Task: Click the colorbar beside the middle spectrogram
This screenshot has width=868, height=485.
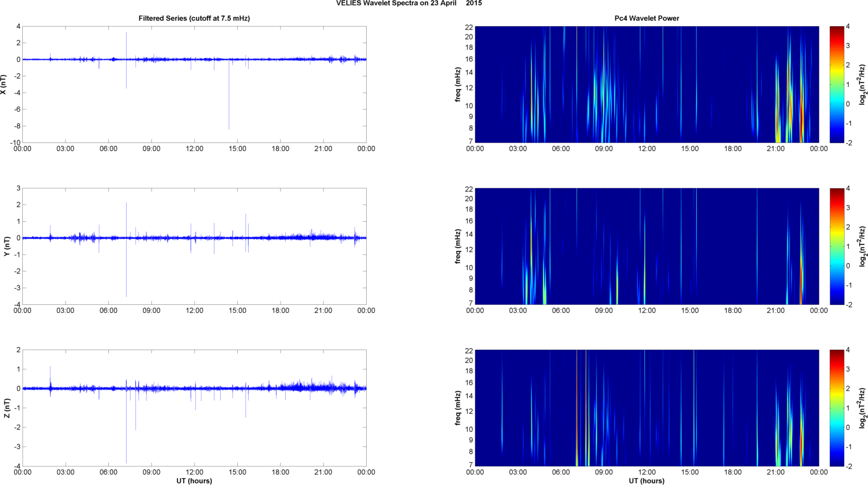Action: coord(836,246)
